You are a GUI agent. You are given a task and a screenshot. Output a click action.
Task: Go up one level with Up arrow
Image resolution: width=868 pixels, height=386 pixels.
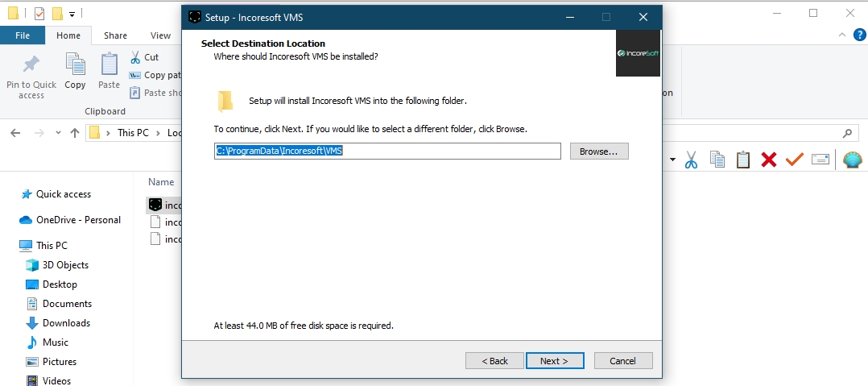pyautogui.click(x=76, y=133)
